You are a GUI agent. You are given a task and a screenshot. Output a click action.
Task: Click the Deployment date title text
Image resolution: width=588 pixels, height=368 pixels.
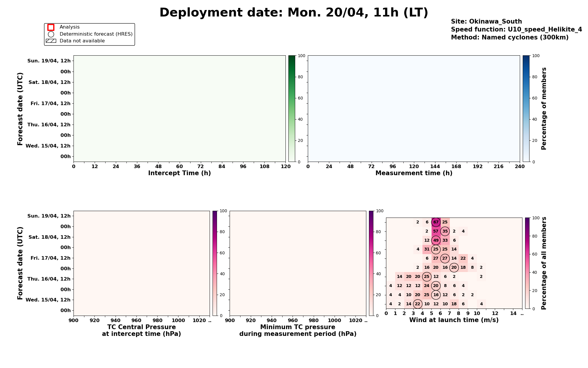click(x=294, y=13)
